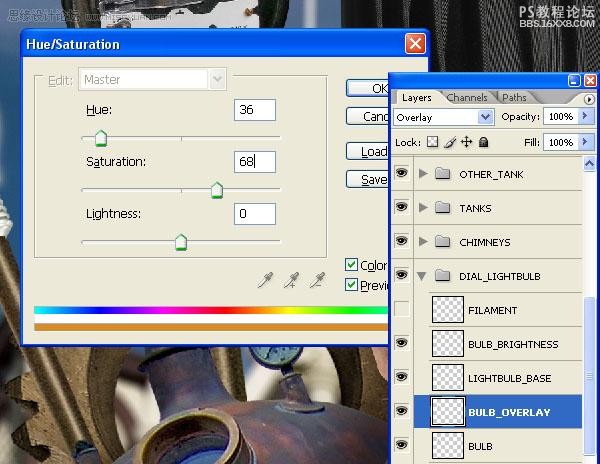Enable lock transparent pixels icon
600x464 pixels.
coord(432,142)
